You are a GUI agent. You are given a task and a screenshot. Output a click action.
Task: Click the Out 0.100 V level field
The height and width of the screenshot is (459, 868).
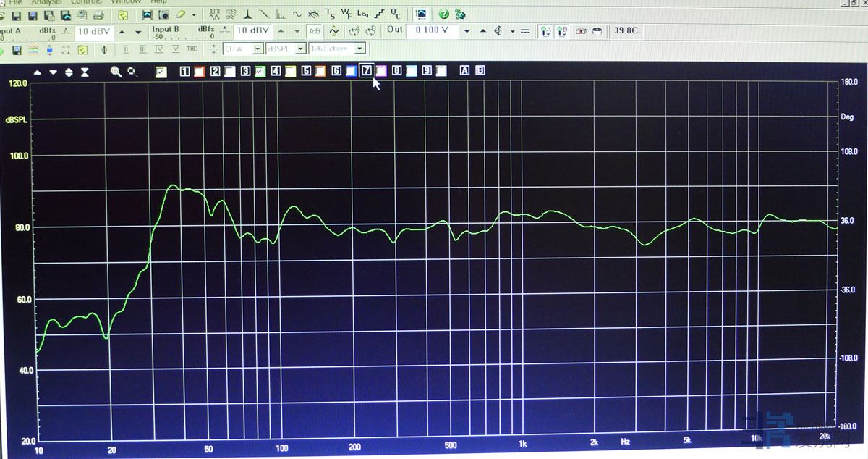coord(431,30)
